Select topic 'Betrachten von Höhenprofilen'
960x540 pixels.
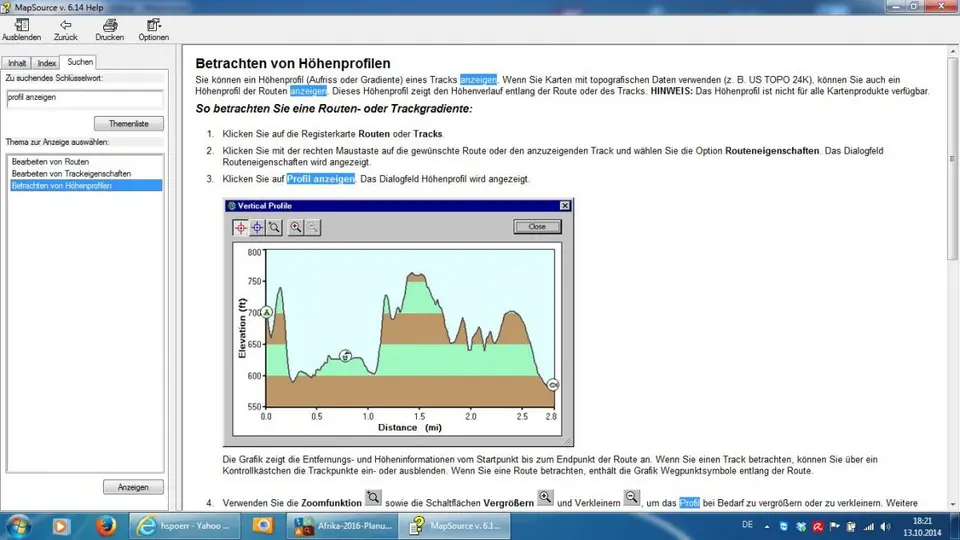pyautogui.click(x=86, y=186)
